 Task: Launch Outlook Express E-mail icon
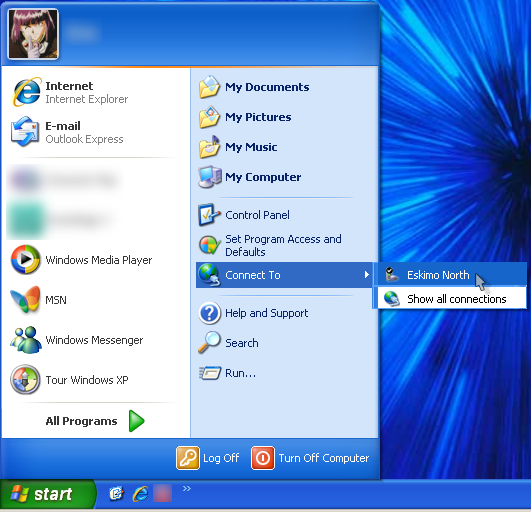point(25,132)
